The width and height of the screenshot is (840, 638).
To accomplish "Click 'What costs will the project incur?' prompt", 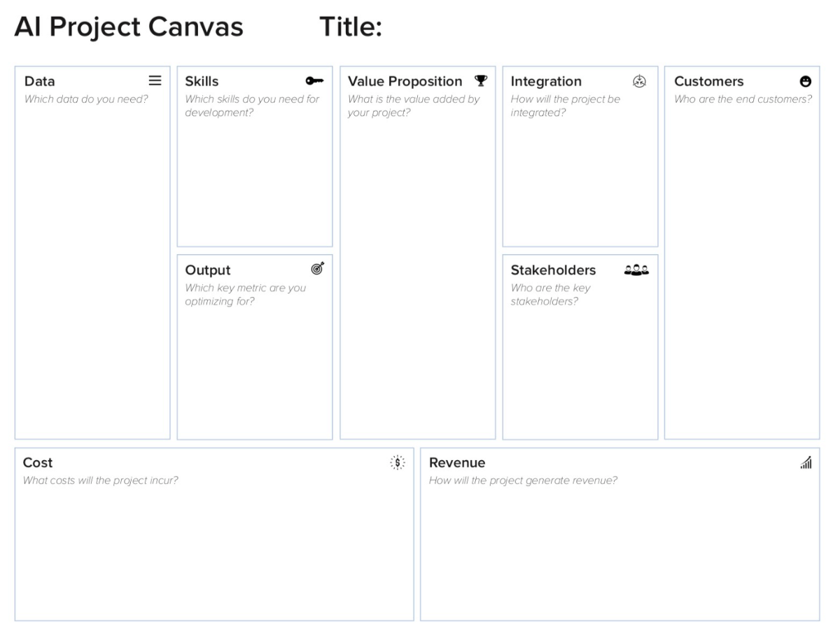I will point(100,480).
